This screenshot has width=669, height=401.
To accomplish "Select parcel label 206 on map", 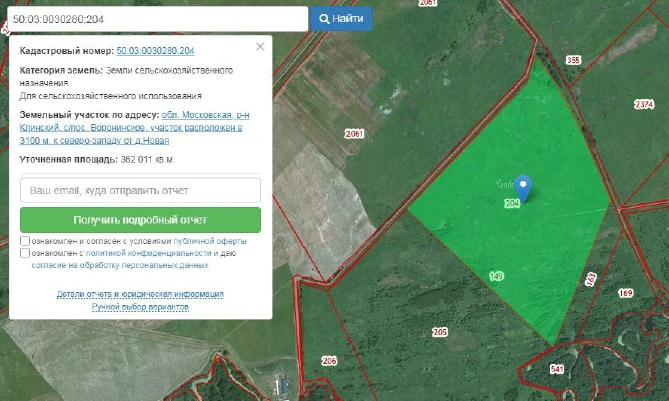I will click(329, 361).
